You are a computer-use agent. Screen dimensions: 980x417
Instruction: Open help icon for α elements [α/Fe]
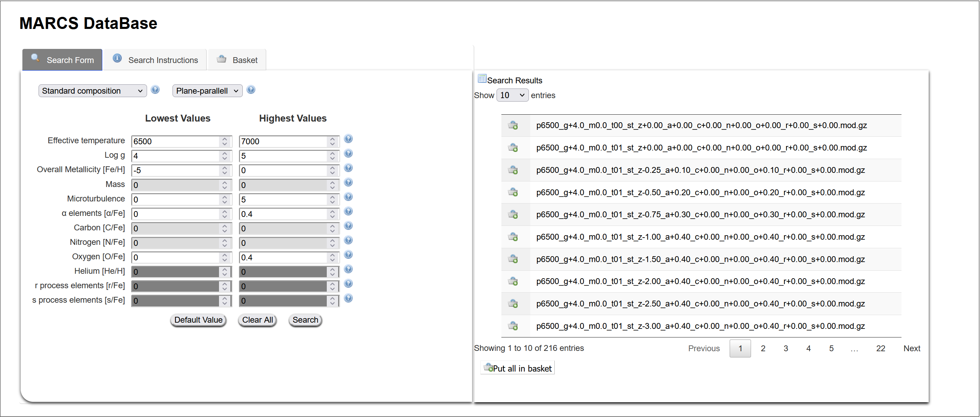(x=348, y=211)
